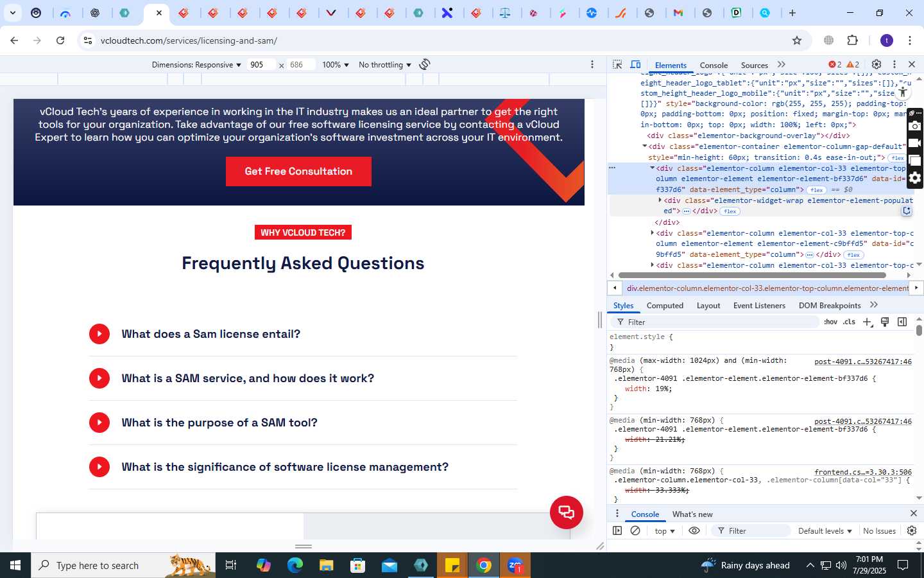Click the site information icon in the address bar
The image size is (924, 578).
(x=88, y=40)
